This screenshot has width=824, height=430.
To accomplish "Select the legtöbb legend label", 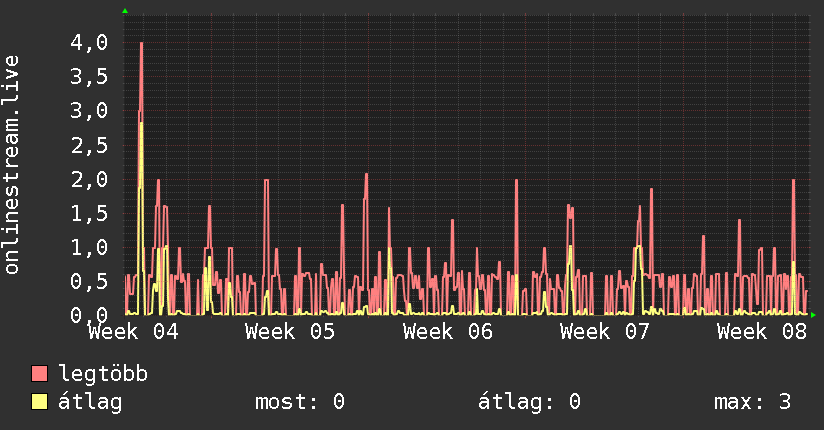I will (x=103, y=374).
